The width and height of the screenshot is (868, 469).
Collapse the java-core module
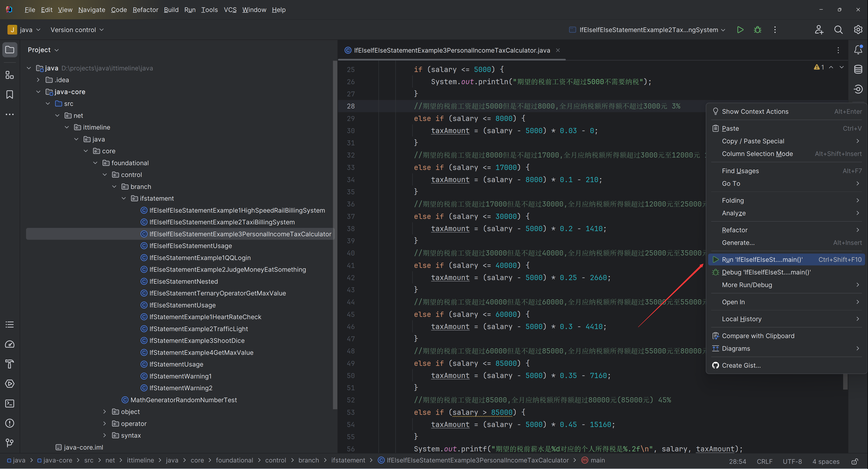click(x=38, y=92)
